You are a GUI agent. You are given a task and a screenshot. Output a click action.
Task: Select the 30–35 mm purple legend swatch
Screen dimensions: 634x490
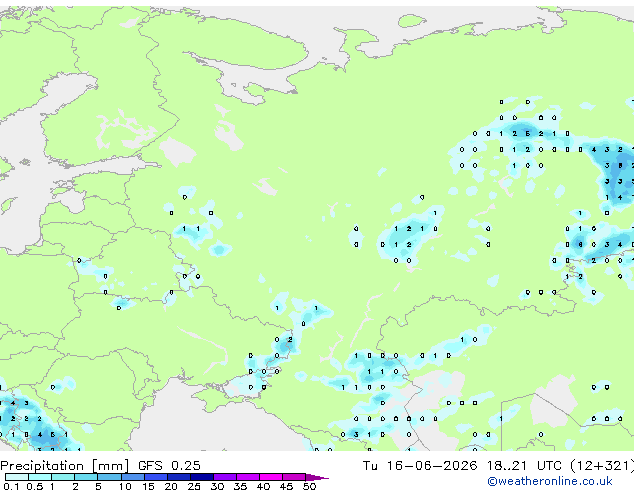[225, 477]
